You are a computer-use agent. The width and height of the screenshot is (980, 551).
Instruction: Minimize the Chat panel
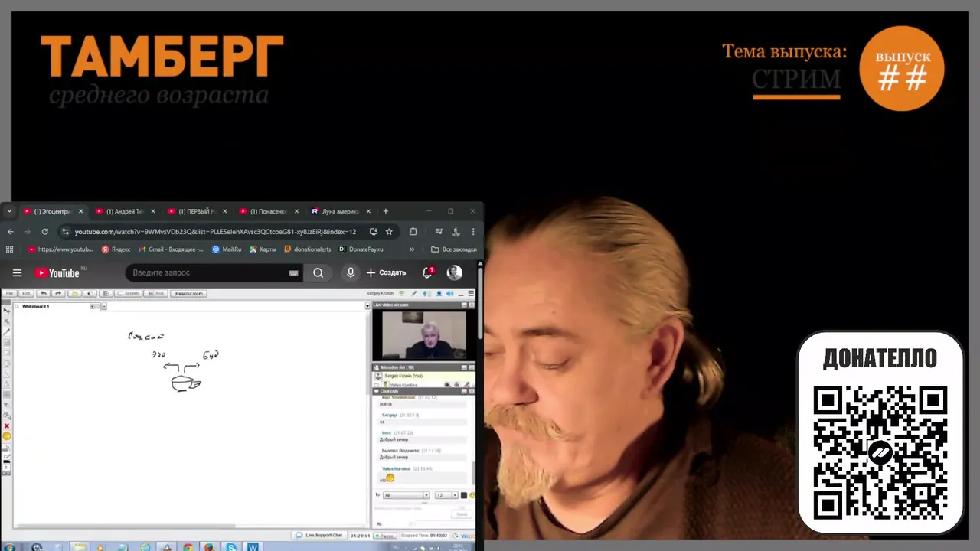click(x=464, y=391)
